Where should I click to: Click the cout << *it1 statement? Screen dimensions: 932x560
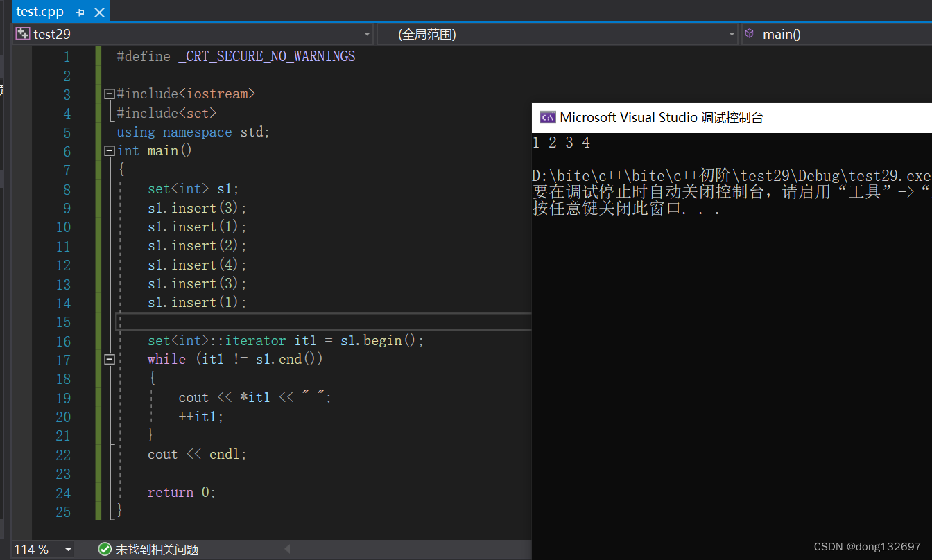(x=255, y=397)
